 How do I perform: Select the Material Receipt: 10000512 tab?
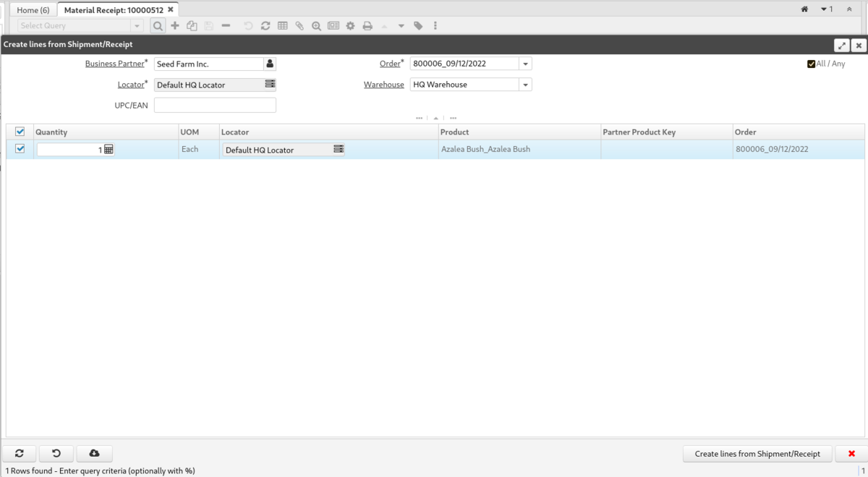pos(114,10)
